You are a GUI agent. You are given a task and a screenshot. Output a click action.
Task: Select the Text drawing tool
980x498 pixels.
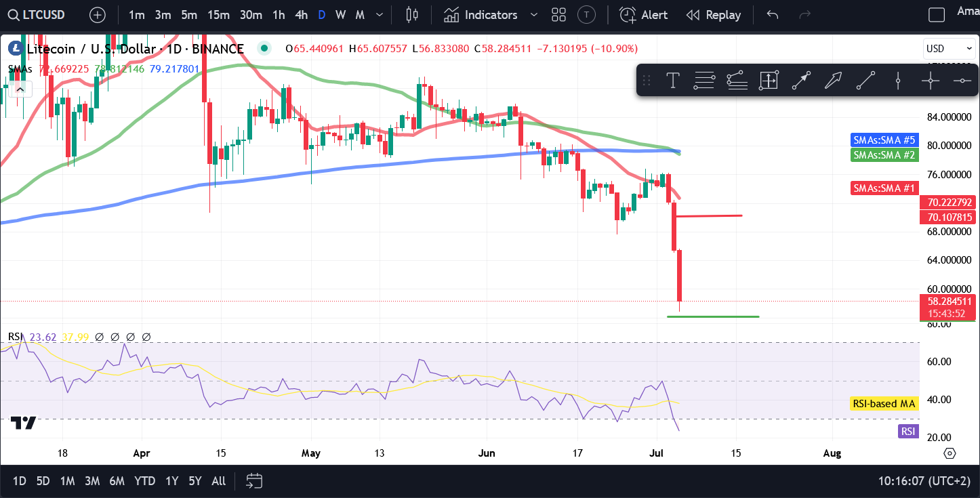(x=672, y=81)
